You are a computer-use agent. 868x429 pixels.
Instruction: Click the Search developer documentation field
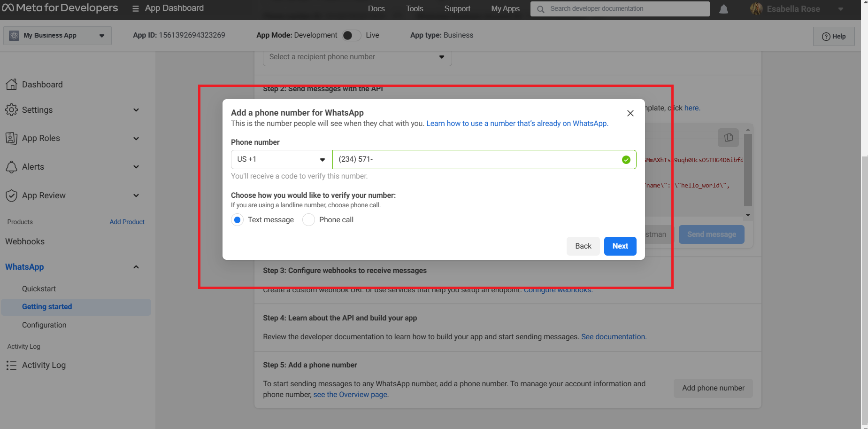pos(620,9)
